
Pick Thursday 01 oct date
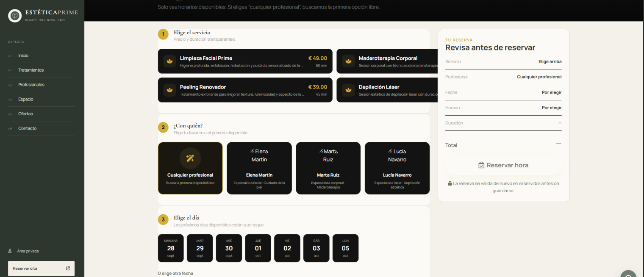(x=258, y=248)
